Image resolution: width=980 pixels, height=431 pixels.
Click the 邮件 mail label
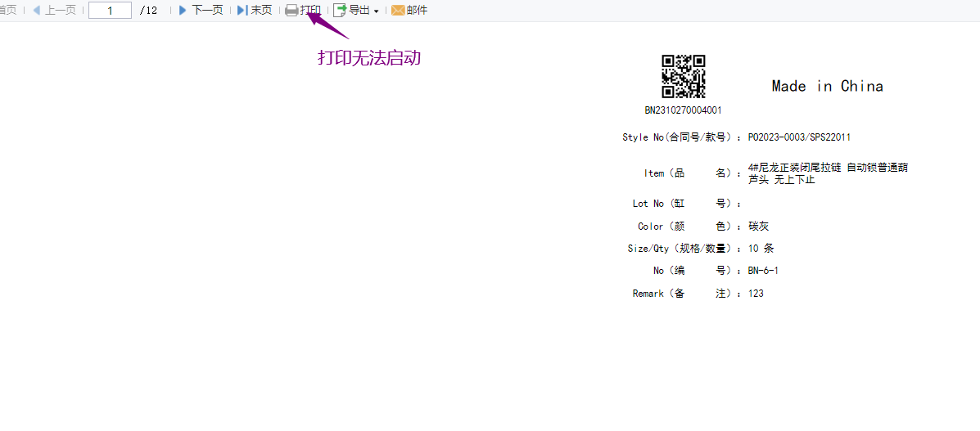click(417, 11)
